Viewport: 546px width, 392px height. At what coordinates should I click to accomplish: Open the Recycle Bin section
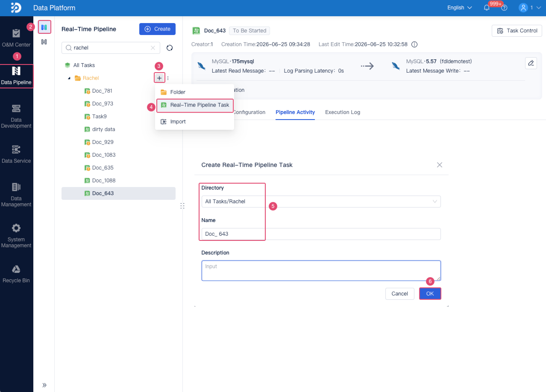pyautogui.click(x=16, y=274)
